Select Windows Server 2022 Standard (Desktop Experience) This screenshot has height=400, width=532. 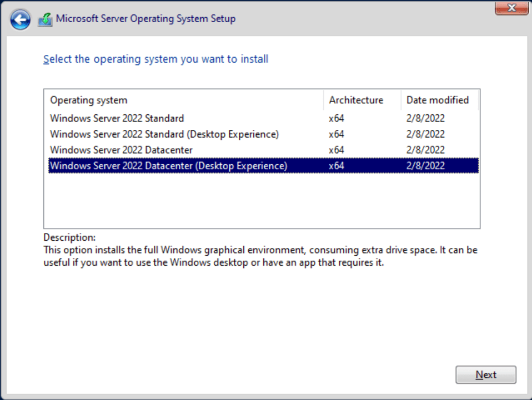[263, 134]
